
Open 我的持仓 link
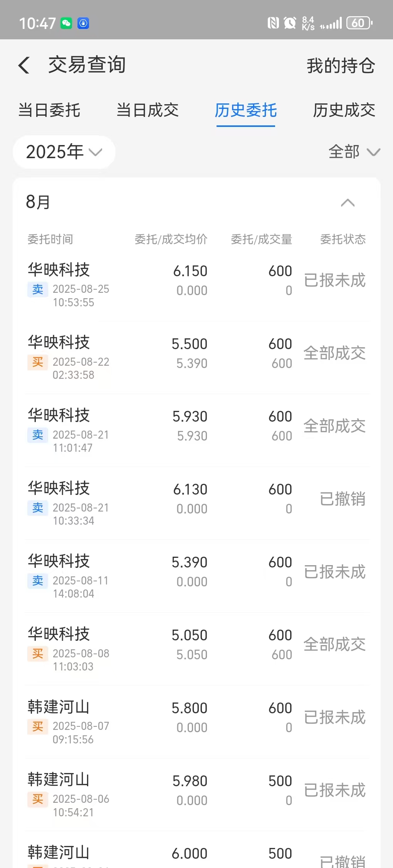pos(341,66)
